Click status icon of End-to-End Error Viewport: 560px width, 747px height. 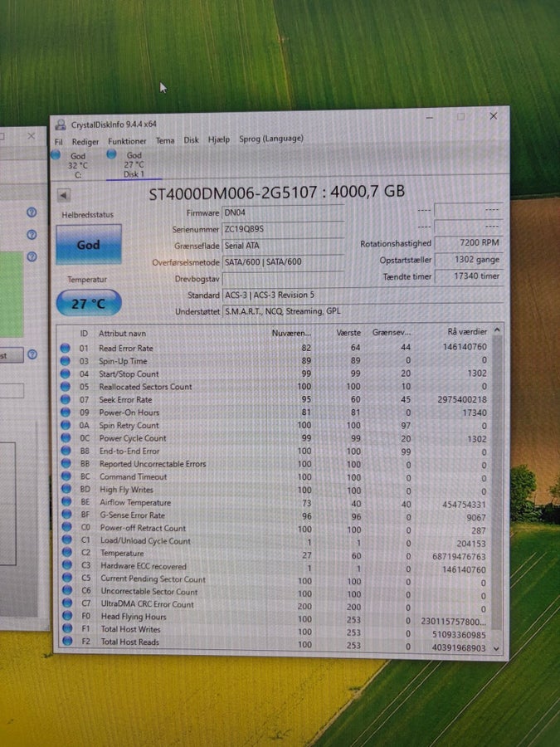66,451
